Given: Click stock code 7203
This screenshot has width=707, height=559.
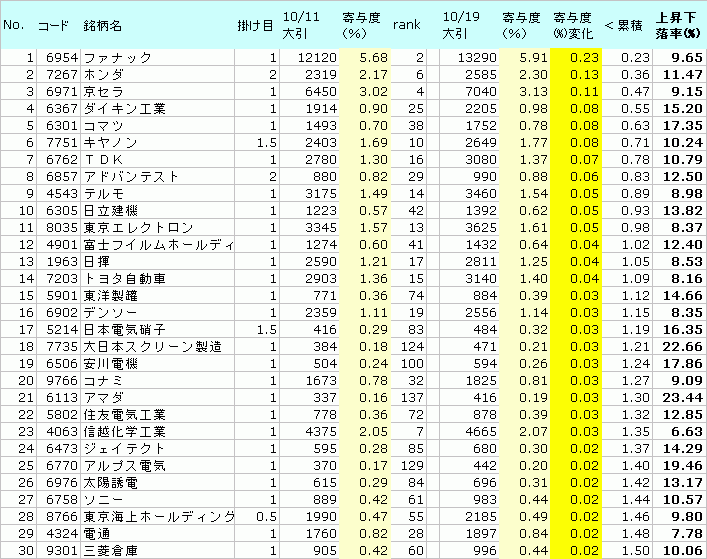Looking at the screenshot, I should [x=62, y=279].
